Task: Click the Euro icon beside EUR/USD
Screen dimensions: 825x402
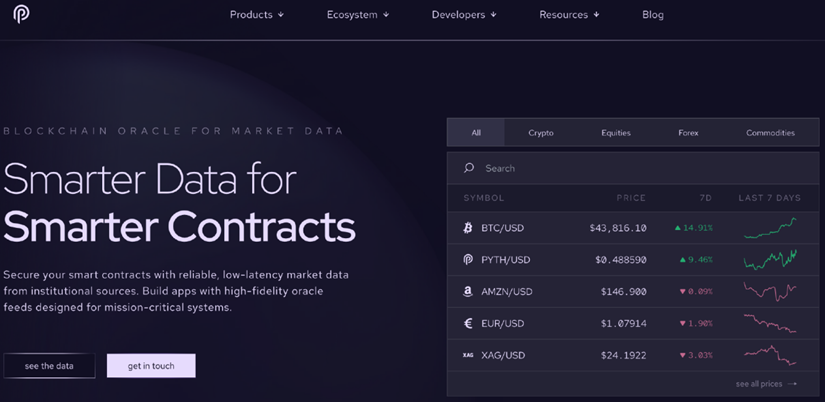Action: [x=468, y=323]
